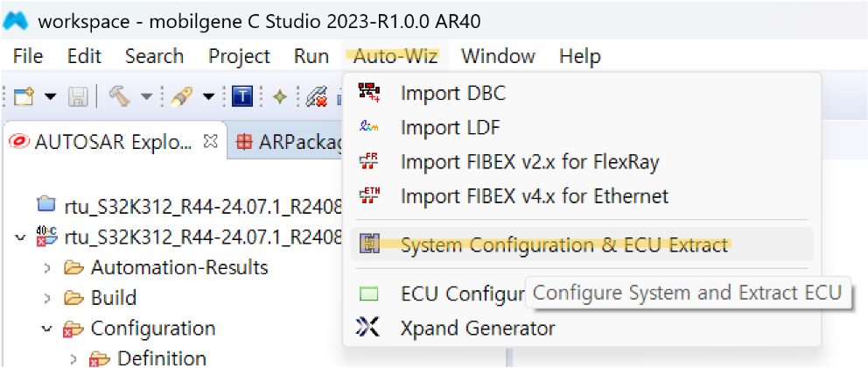Image resolution: width=868 pixels, height=368 pixels.
Task: Click the Xpand Generator icon
Action: (368, 328)
